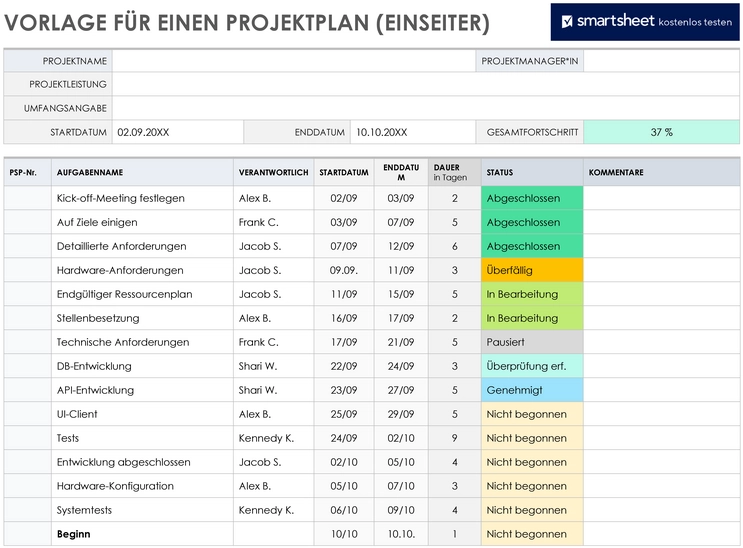Click In Bearbeitung status for Stellenbesetzung
Viewport: 743px width, 548px height.
pos(532,318)
